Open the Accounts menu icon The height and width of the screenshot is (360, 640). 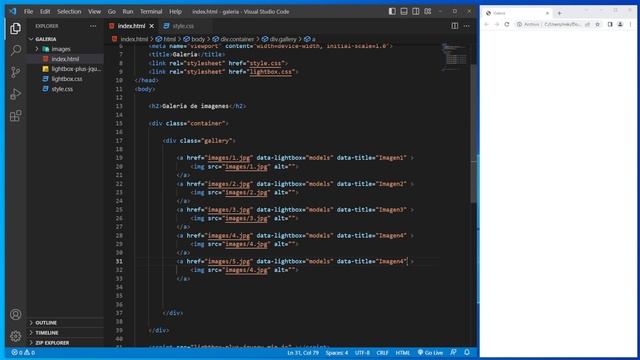pyautogui.click(x=16, y=314)
